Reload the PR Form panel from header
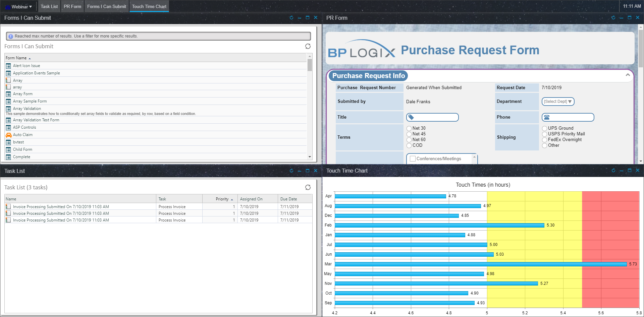This screenshot has width=644, height=317. click(x=613, y=18)
